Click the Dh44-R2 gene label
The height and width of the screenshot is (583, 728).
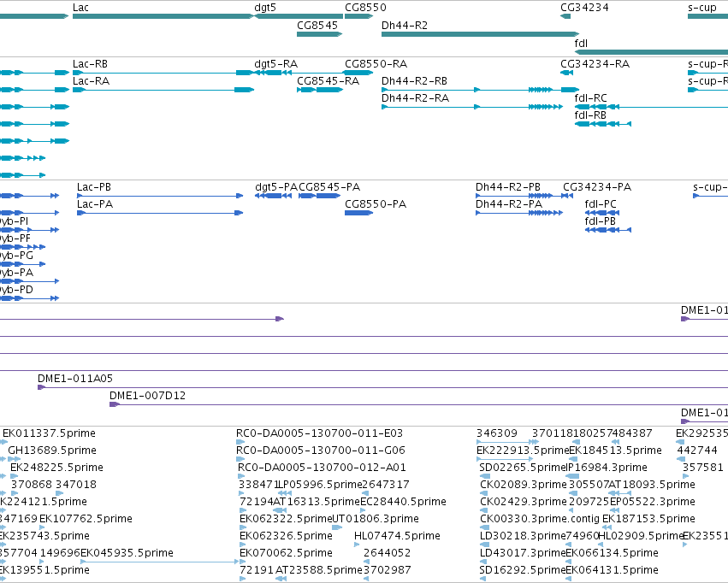coord(405,26)
